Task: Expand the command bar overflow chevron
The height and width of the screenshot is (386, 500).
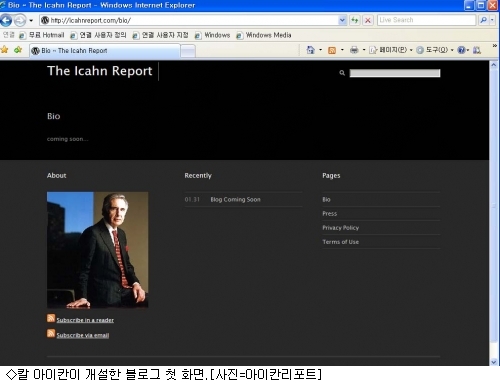Action: 494,46
